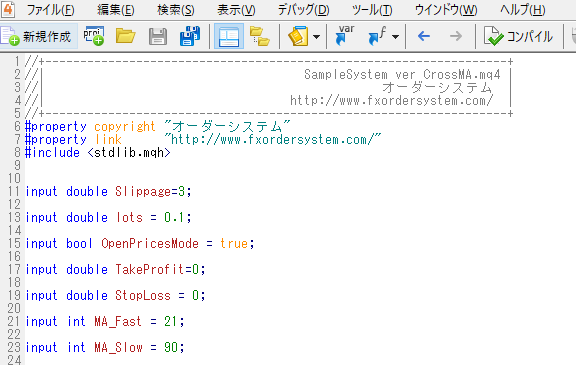Screen dimensions: 576x365
Task: Click line number 19 in gutter
Action: pyautogui.click(x=14, y=296)
